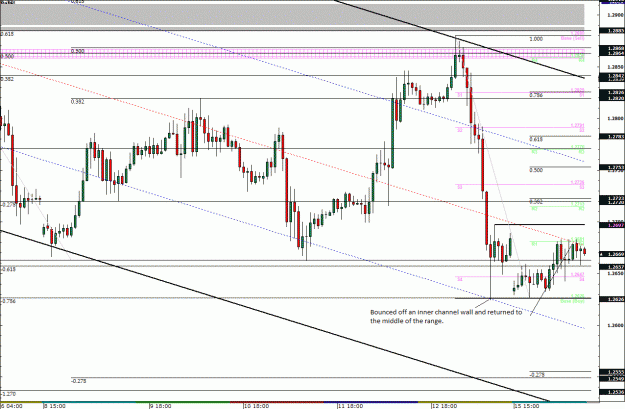Click the '0.786' Fibonacci label beside the price scale
The width and height of the screenshot is (625, 409).
[x=536, y=95]
